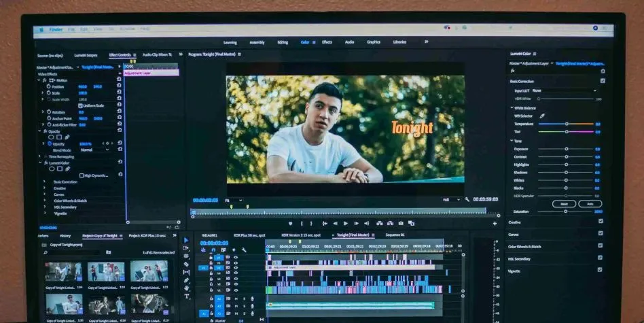The image size is (644, 323).
Task: Pick the Selection arrow tool
Action: pos(186,240)
